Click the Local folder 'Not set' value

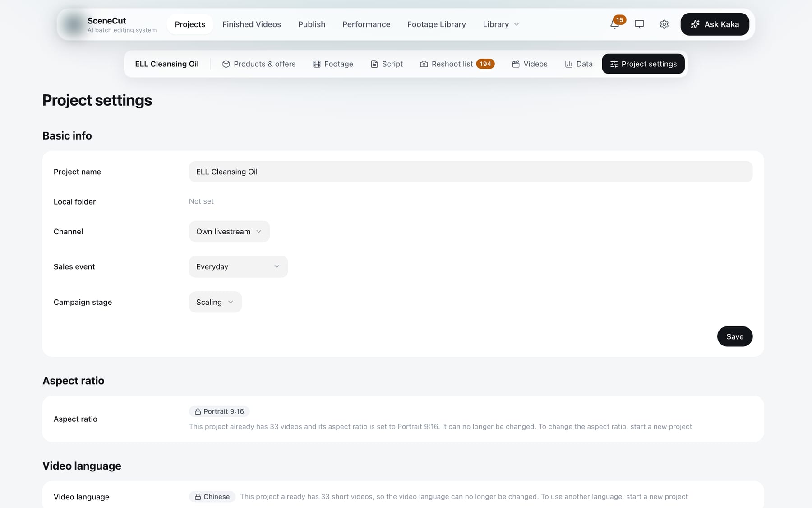point(201,201)
